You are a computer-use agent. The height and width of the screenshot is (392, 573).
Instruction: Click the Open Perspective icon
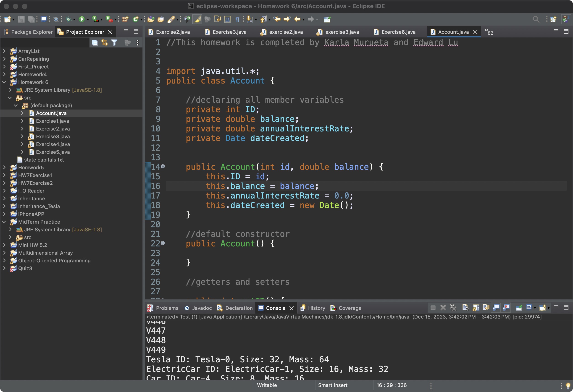pyautogui.click(x=553, y=19)
